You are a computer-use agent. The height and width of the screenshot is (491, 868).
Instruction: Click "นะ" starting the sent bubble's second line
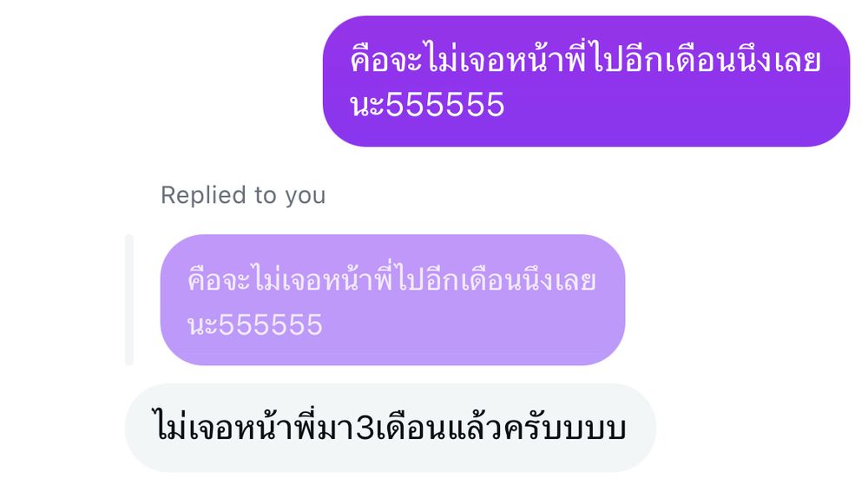pyautogui.click(x=367, y=105)
